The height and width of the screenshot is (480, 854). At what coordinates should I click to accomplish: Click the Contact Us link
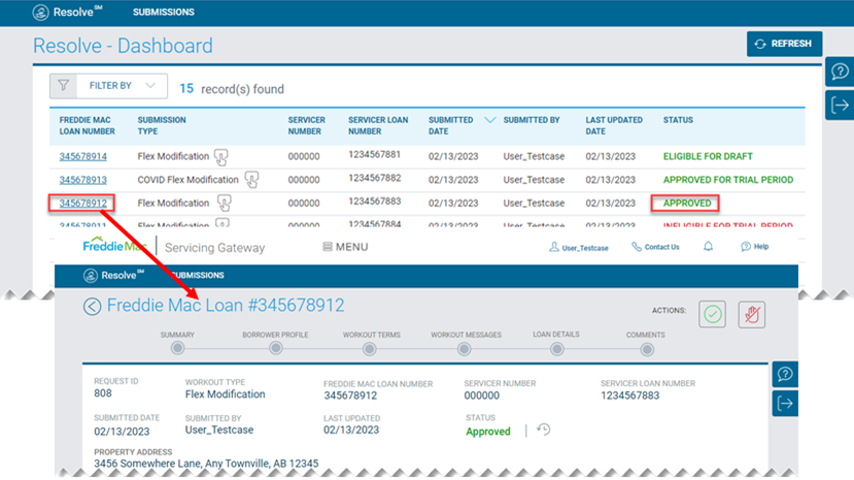coord(655,247)
